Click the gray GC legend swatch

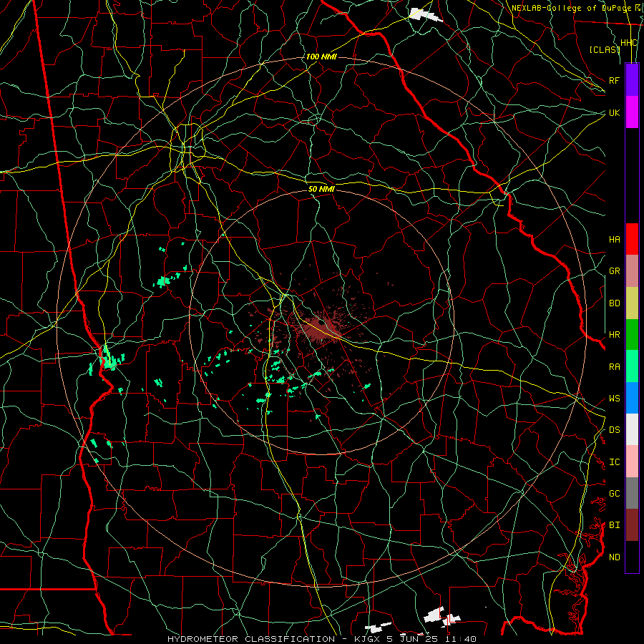(x=632, y=493)
